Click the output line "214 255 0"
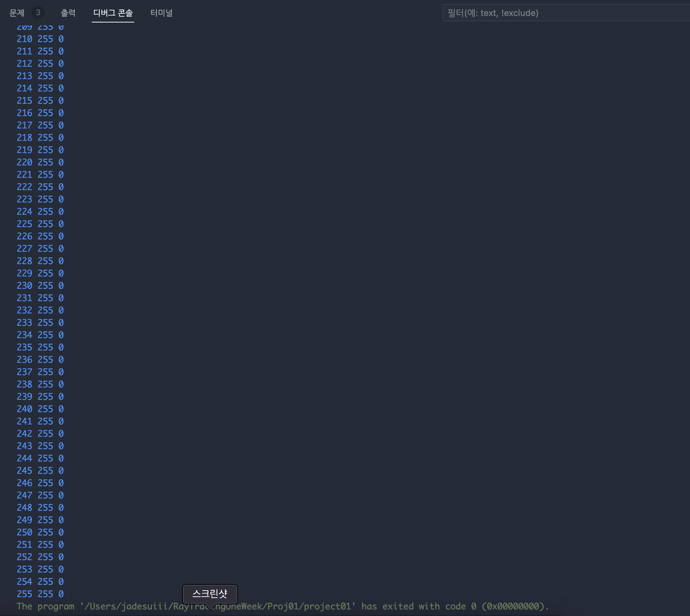The height and width of the screenshot is (616, 690). click(x=40, y=88)
